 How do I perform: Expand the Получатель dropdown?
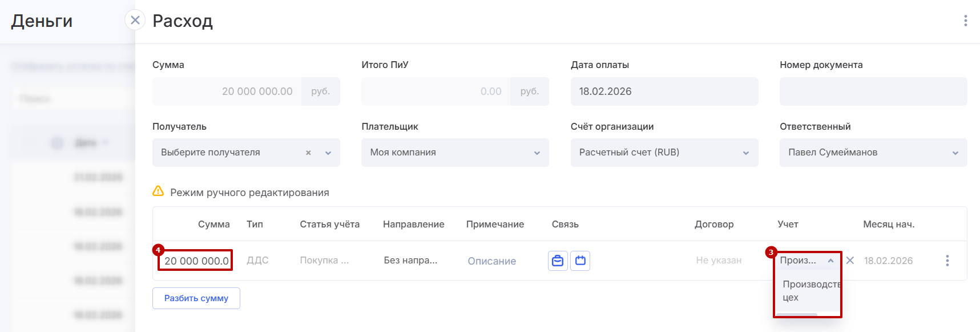328,153
